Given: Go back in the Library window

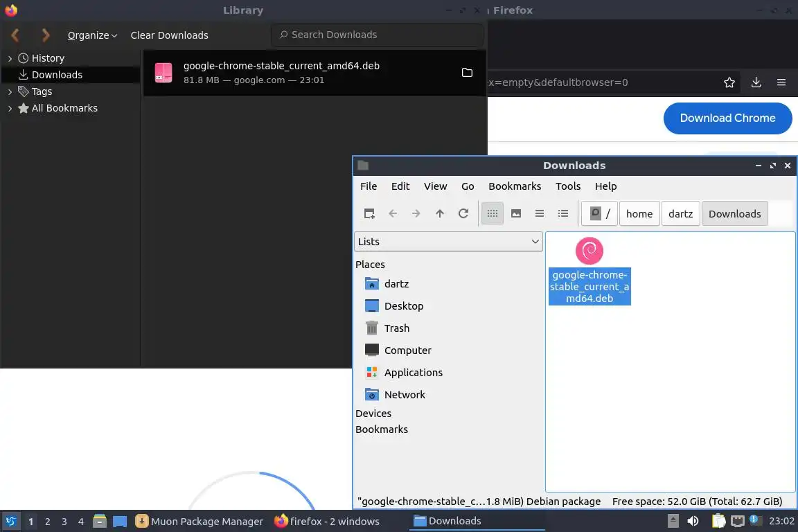Looking at the screenshot, I should [15, 35].
